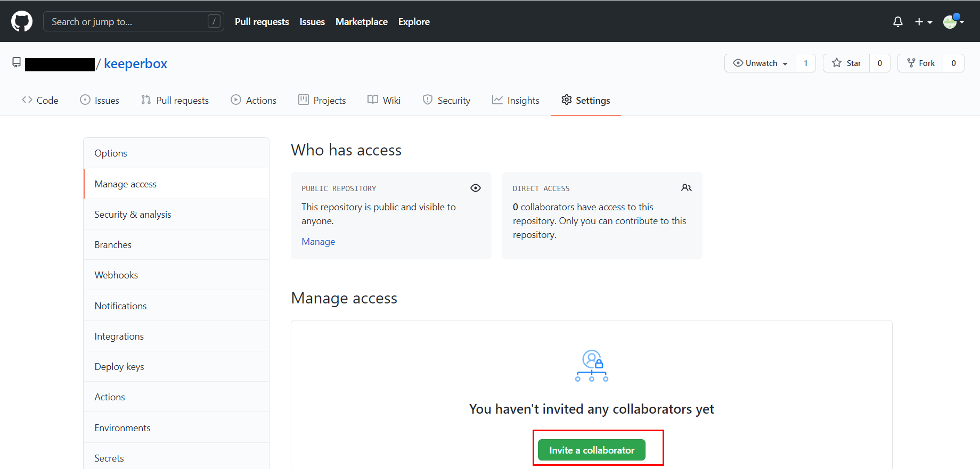Click the people icon in Direct Access card
Viewport: 980px width, 469px height.
click(x=687, y=188)
